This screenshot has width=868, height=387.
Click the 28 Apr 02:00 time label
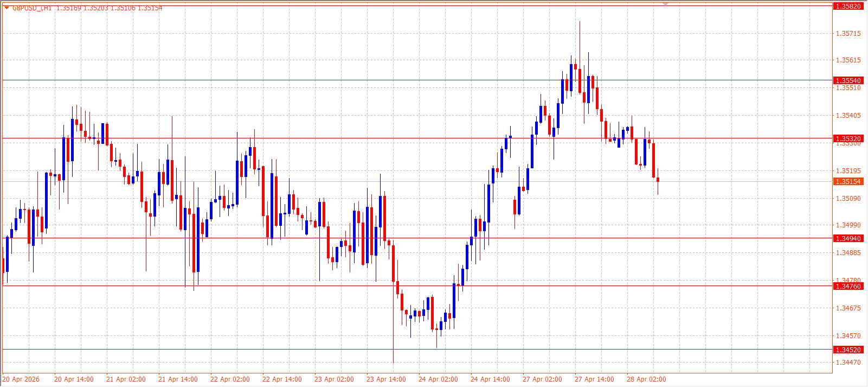point(646,379)
